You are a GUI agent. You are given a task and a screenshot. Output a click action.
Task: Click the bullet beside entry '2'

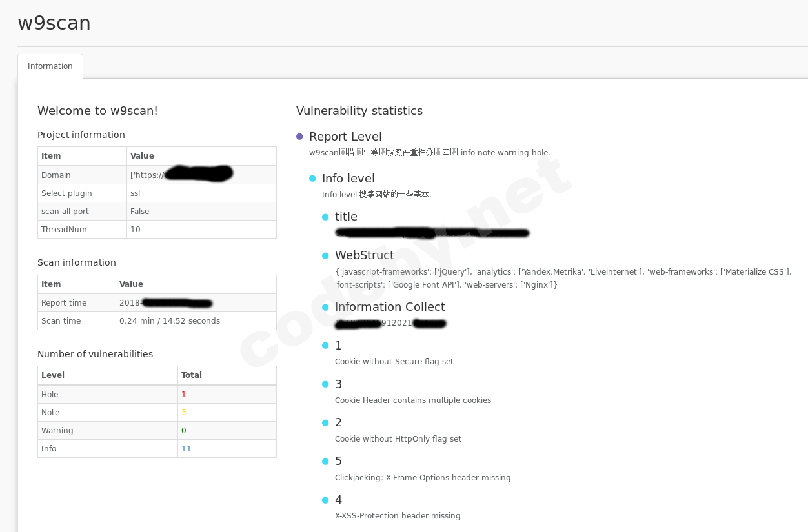pyautogui.click(x=325, y=423)
